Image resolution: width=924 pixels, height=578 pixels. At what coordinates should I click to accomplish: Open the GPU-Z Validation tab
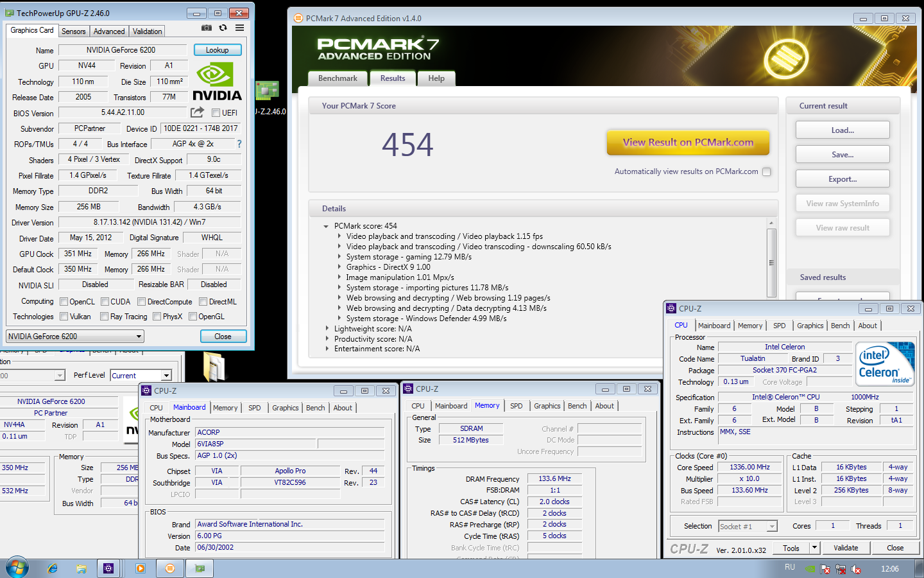point(148,31)
